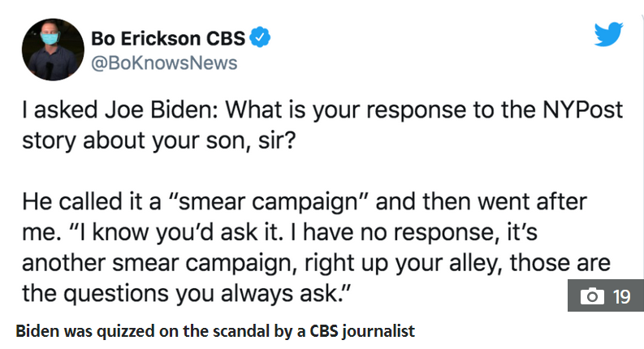
Task: Click the Twitter bird logo
Action: [x=608, y=34]
